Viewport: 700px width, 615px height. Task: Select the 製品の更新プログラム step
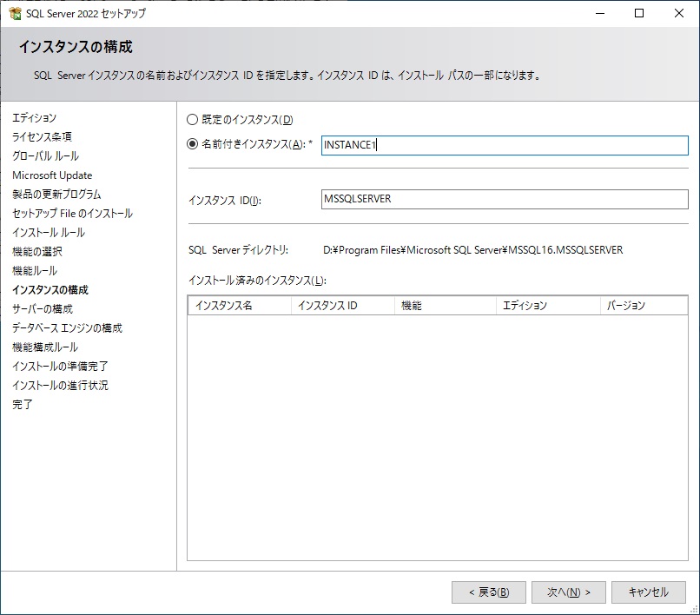coord(56,195)
